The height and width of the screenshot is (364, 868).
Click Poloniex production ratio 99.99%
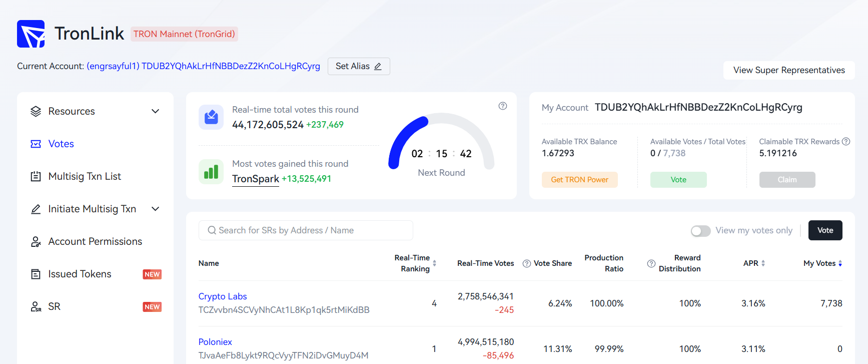point(609,349)
